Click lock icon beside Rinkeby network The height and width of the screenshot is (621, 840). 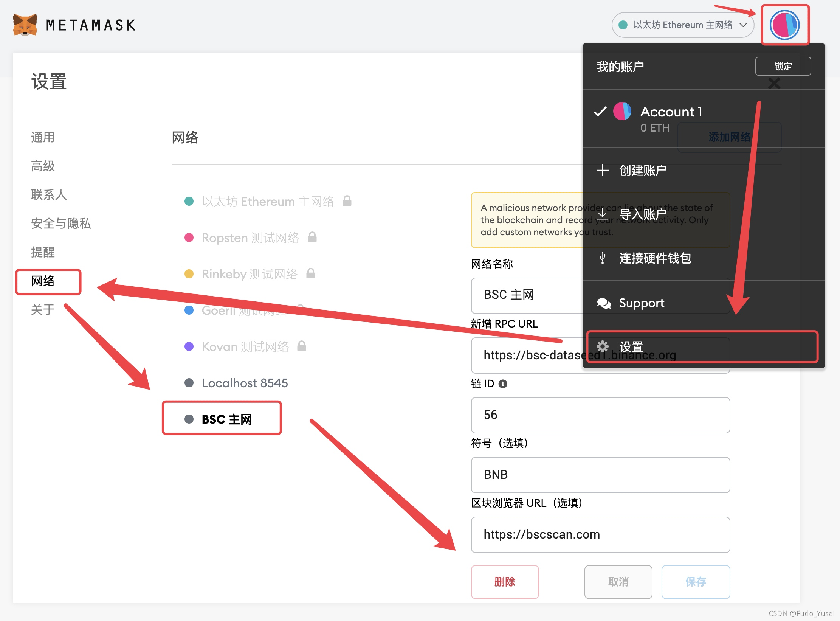click(310, 273)
